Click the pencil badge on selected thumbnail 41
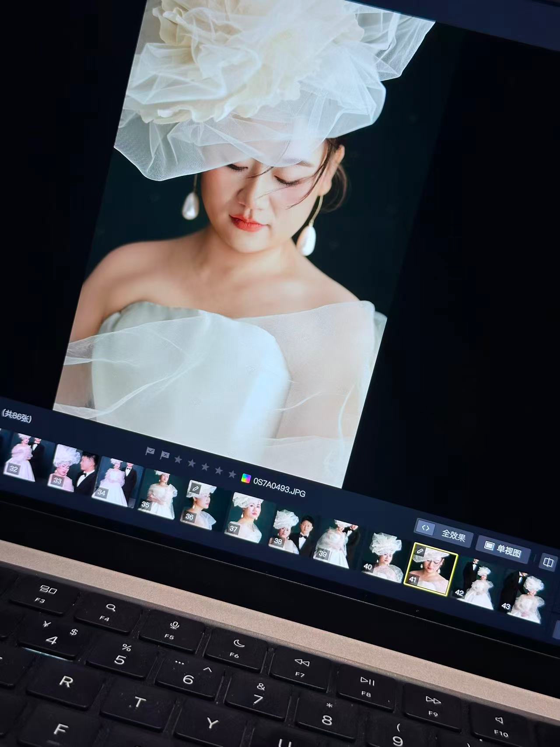Screen dimensions: 560x747 [x=419, y=551]
